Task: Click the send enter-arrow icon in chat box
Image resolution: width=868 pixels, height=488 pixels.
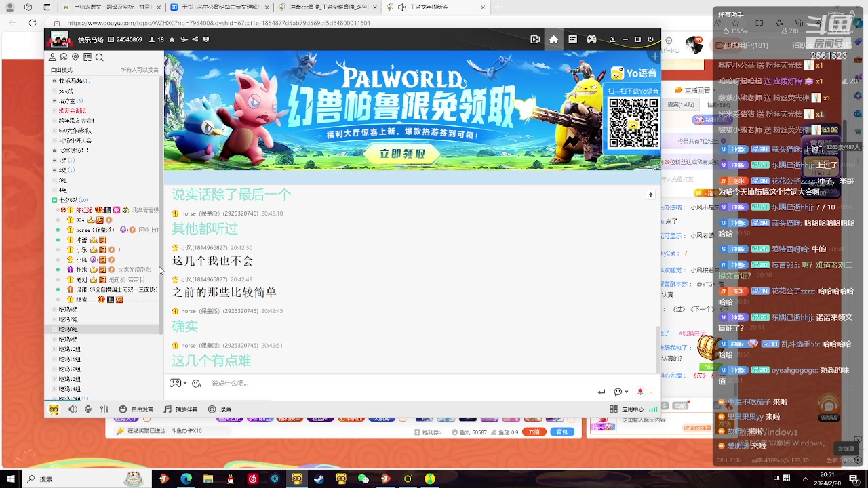Action: click(x=601, y=392)
